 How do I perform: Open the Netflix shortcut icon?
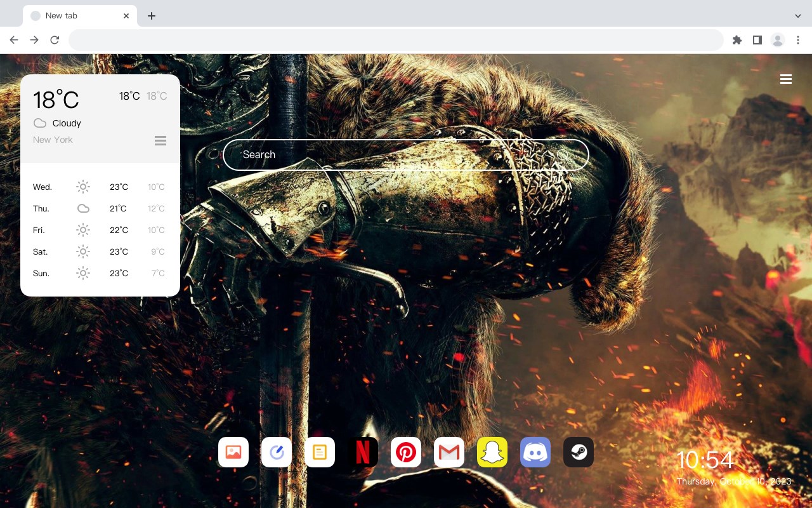tap(363, 452)
